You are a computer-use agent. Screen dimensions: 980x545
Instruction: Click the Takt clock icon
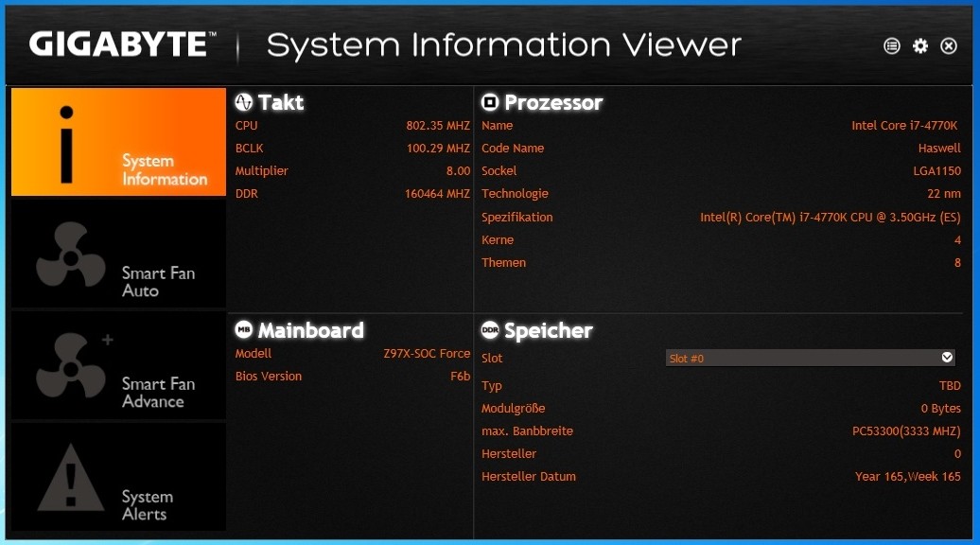click(x=244, y=102)
